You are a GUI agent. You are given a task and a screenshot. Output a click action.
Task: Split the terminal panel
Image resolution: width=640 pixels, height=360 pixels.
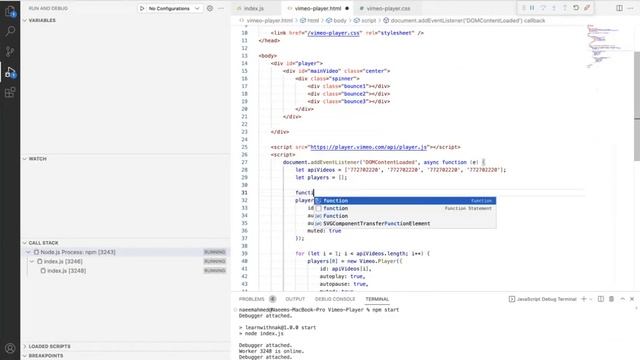click(x=601, y=299)
